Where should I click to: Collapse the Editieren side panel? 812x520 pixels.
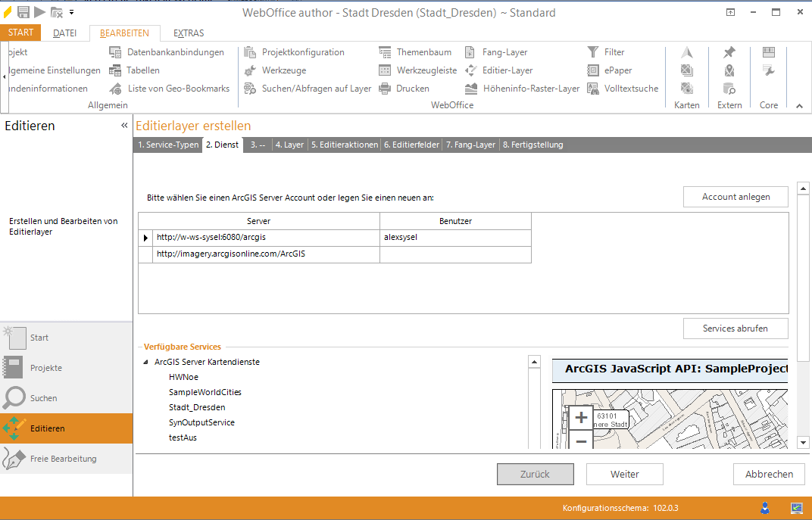[124, 126]
